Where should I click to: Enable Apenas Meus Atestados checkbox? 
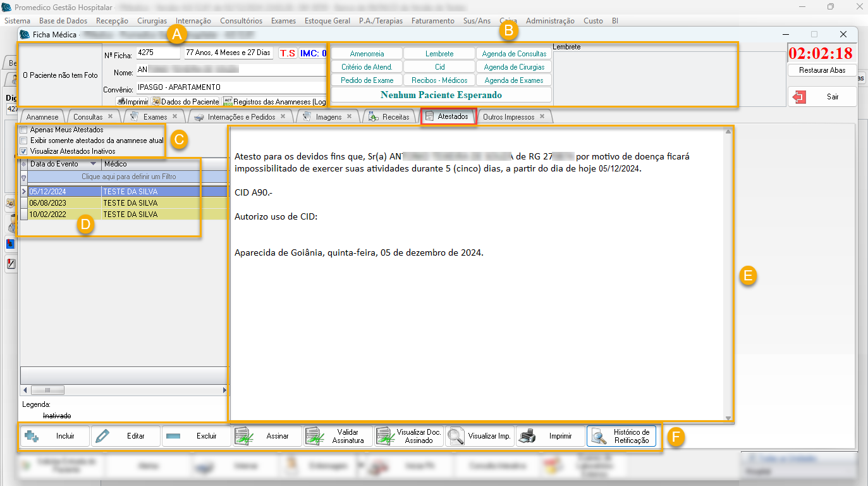tap(24, 130)
